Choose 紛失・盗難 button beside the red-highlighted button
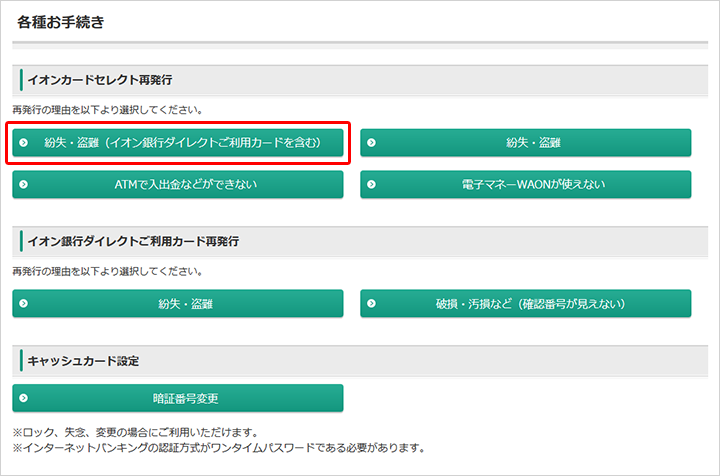The image size is (720, 476). (x=525, y=143)
